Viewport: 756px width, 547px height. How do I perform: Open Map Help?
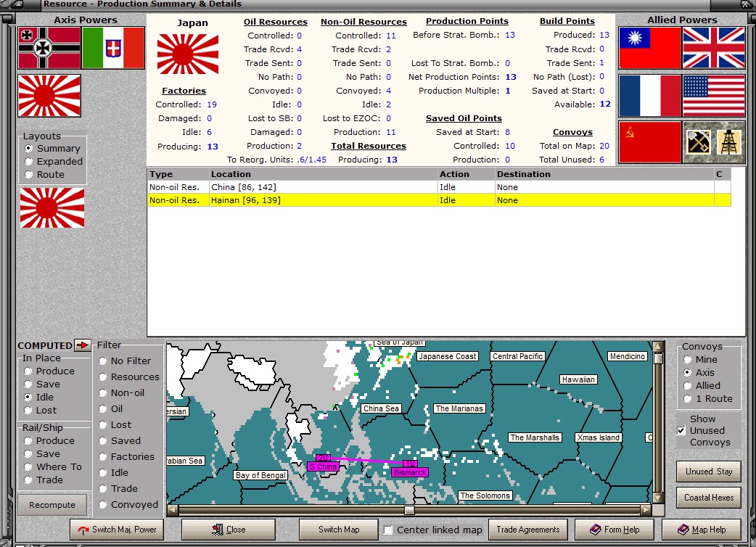701,530
